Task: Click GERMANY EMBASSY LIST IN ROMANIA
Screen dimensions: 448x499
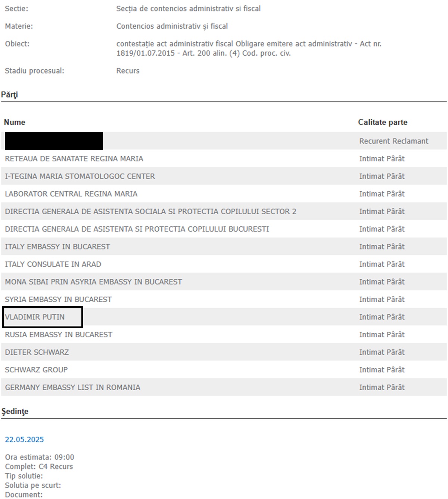Action: (73, 387)
